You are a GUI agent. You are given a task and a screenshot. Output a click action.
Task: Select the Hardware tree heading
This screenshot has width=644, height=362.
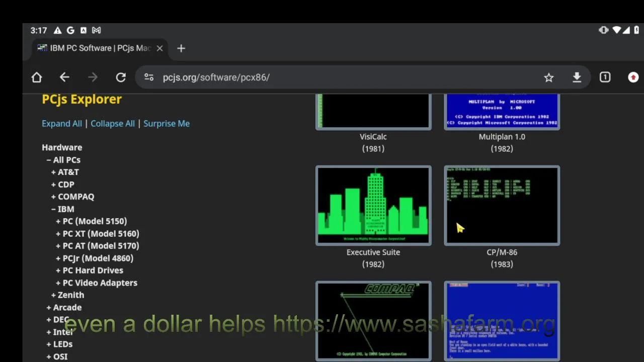tap(62, 148)
